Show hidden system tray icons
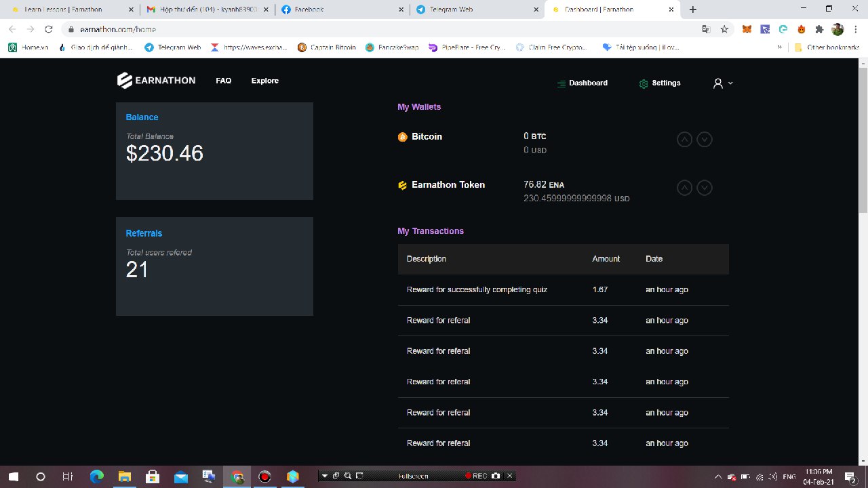Image resolution: width=868 pixels, height=488 pixels. (718, 476)
